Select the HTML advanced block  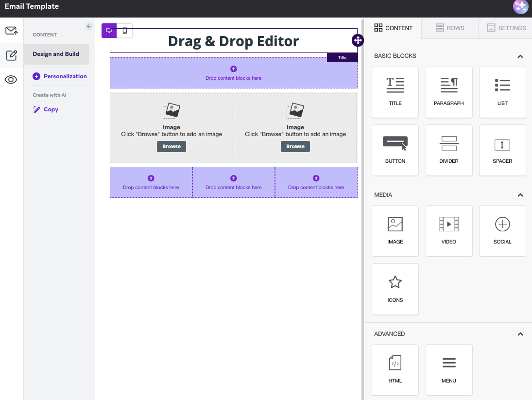[395, 370]
